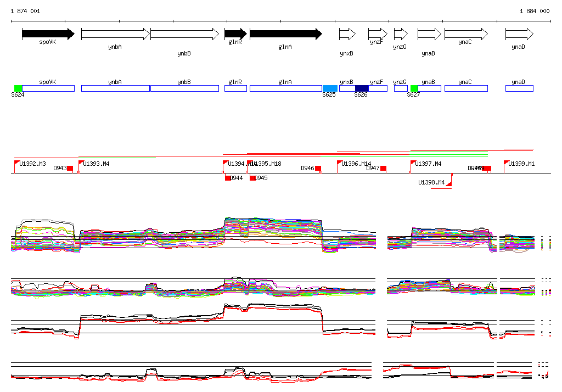
Task: Click the blue ynbA annotation box
Action: coord(115,88)
